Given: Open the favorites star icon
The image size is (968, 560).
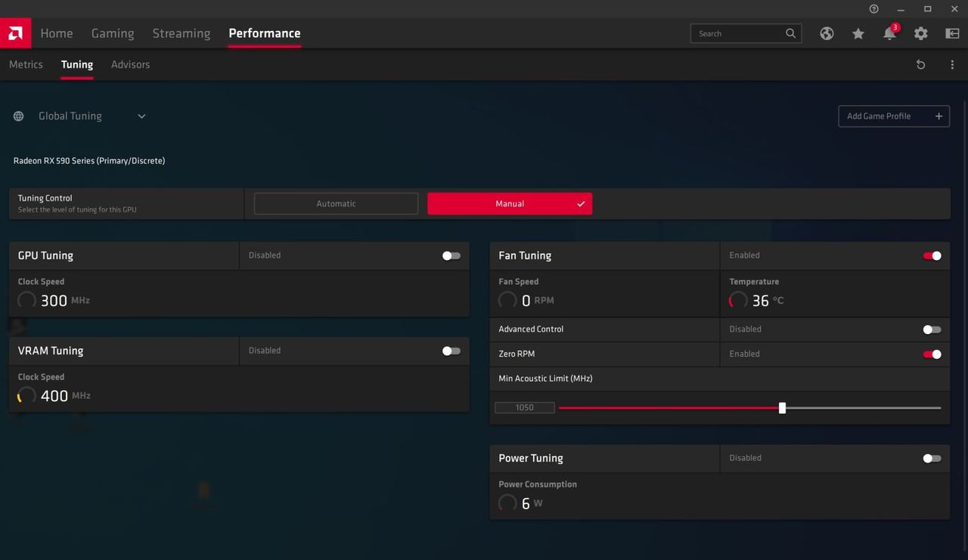Looking at the screenshot, I should 858,33.
